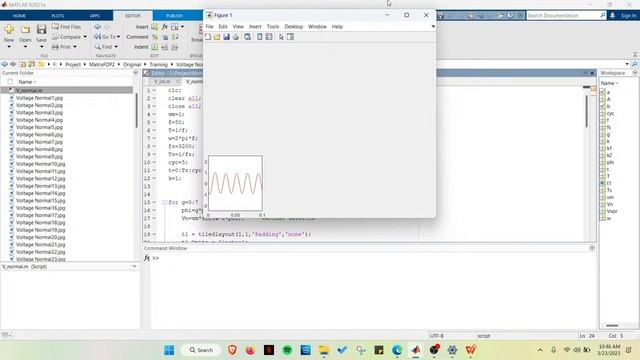Click MatrixFDP2 in the address path
The height and width of the screenshot is (360, 640).
(102, 64)
